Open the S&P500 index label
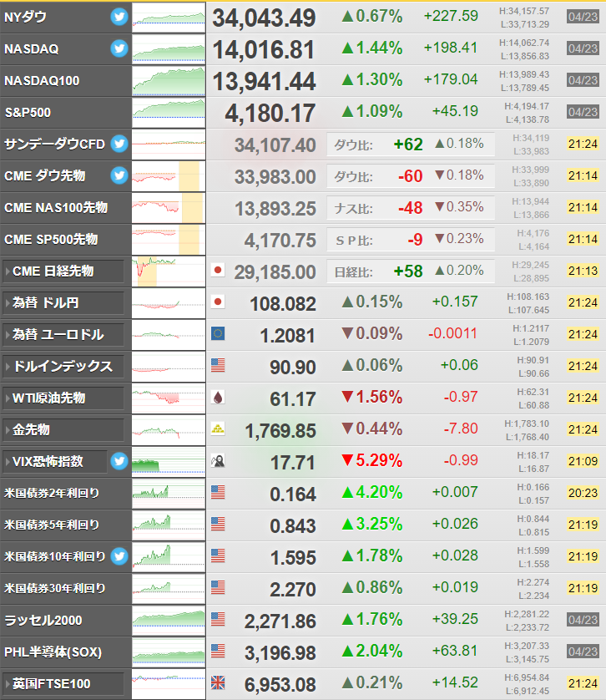 [x=28, y=113]
